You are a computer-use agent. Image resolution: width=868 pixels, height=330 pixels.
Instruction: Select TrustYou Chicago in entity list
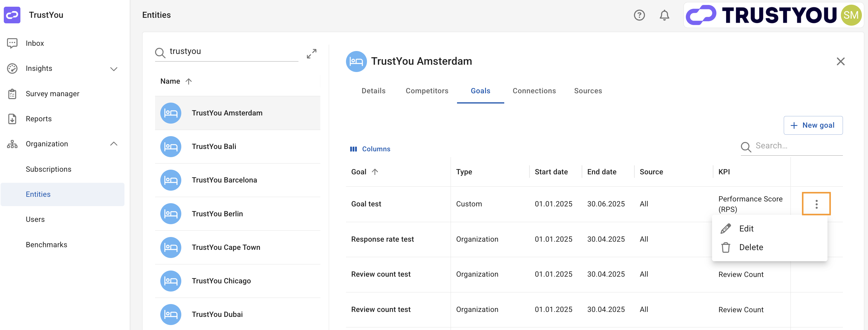tap(237, 281)
